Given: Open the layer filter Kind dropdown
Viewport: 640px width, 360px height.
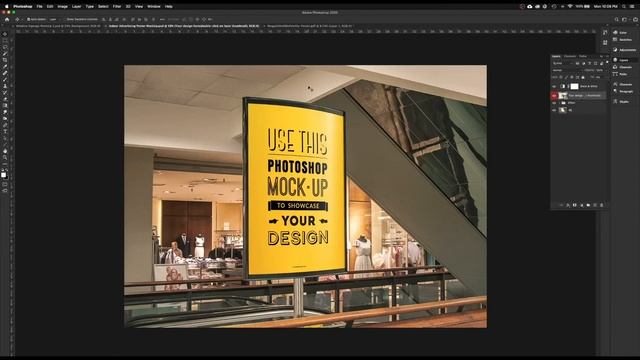Looking at the screenshot, I should 563,63.
